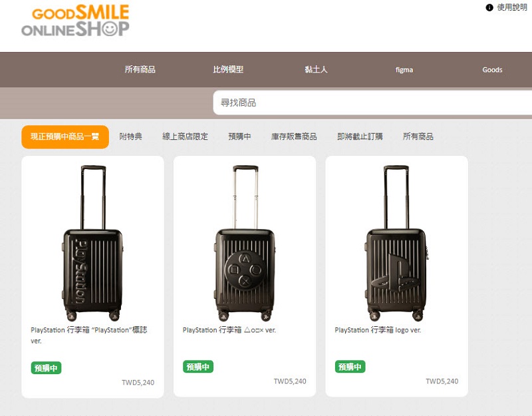
Task: Switch to the 線上商店限定 filter tab
Action: point(185,136)
